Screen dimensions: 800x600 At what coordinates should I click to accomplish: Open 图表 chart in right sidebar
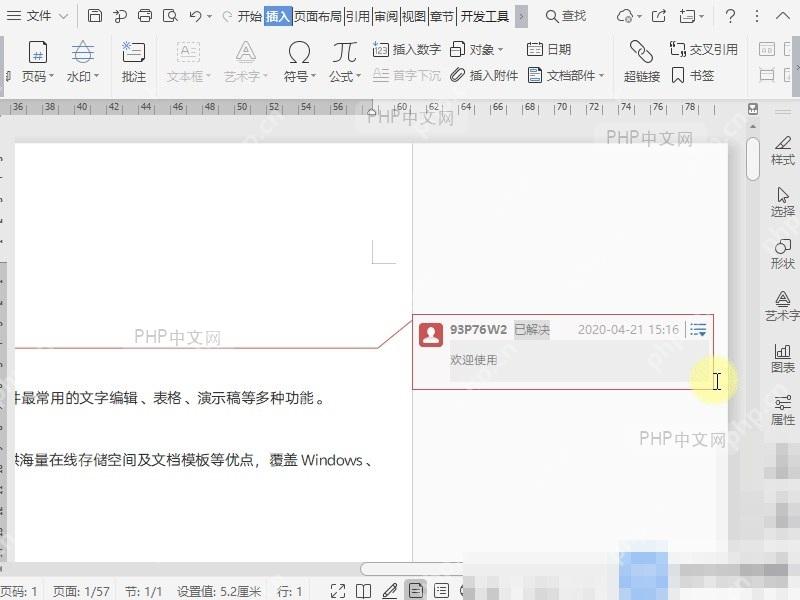(x=783, y=359)
